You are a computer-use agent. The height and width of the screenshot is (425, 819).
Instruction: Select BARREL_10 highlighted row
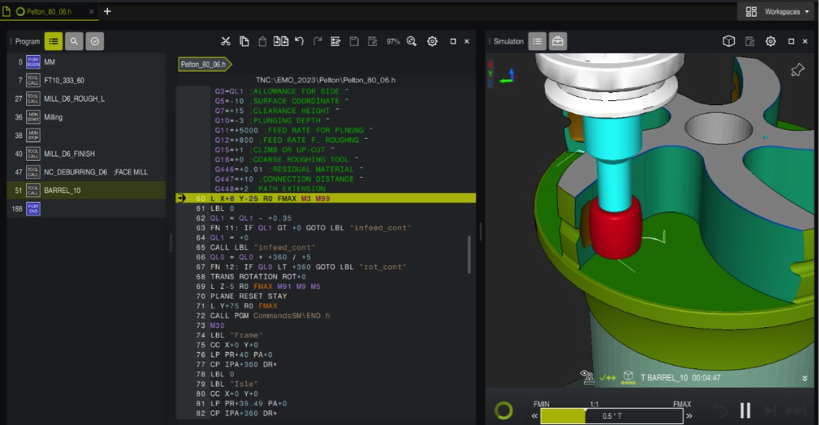click(x=87, y=190)
